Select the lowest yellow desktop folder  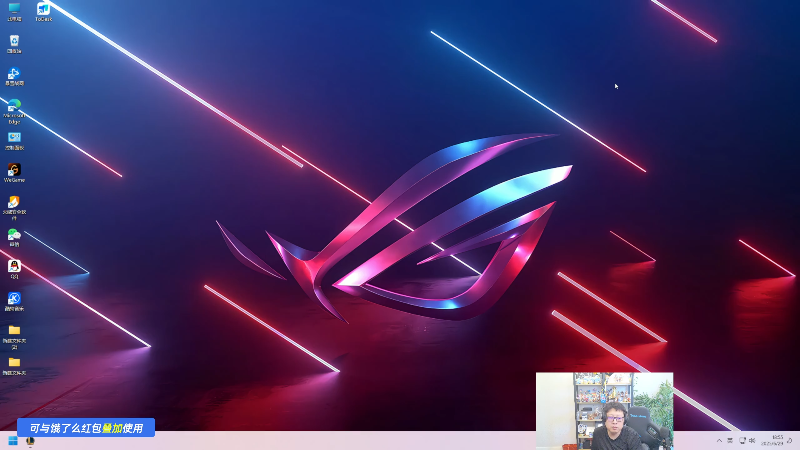click(14, 365)
